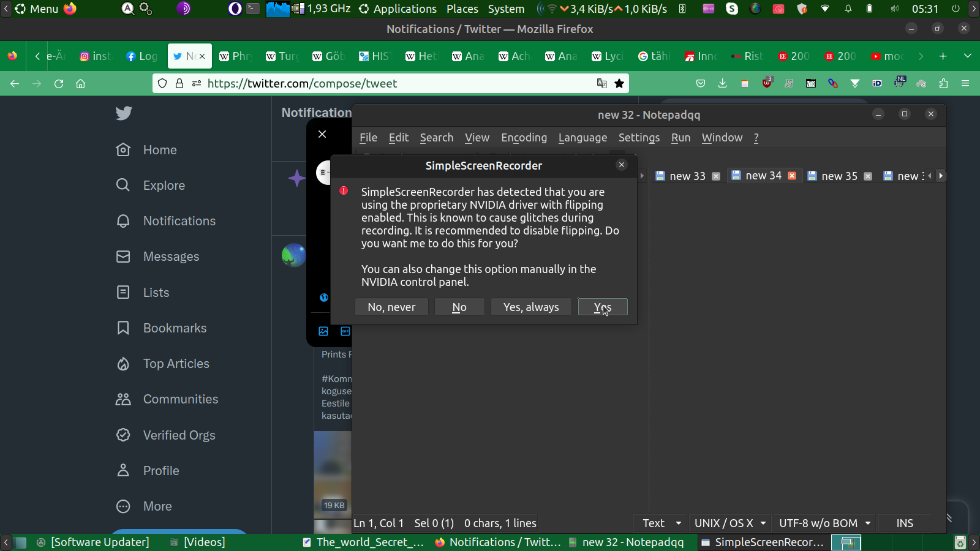
Task: Switch to the YouTube browser tab
Action: 887,56
